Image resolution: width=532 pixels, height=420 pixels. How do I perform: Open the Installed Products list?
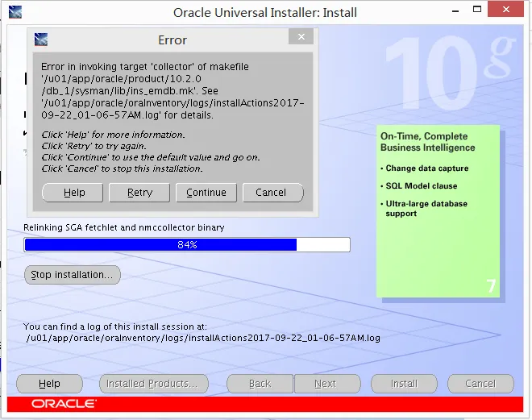pyautogui.click(x=154, y=384)
